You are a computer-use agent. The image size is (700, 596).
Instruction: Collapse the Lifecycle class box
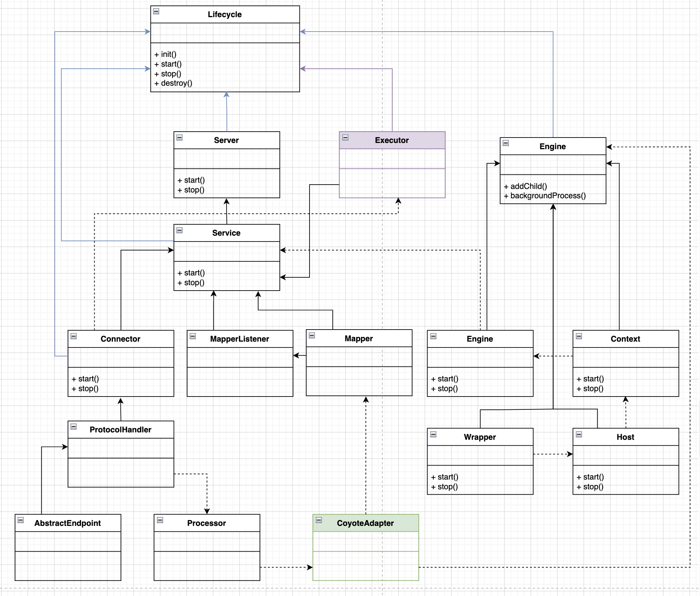coord(156,11)
